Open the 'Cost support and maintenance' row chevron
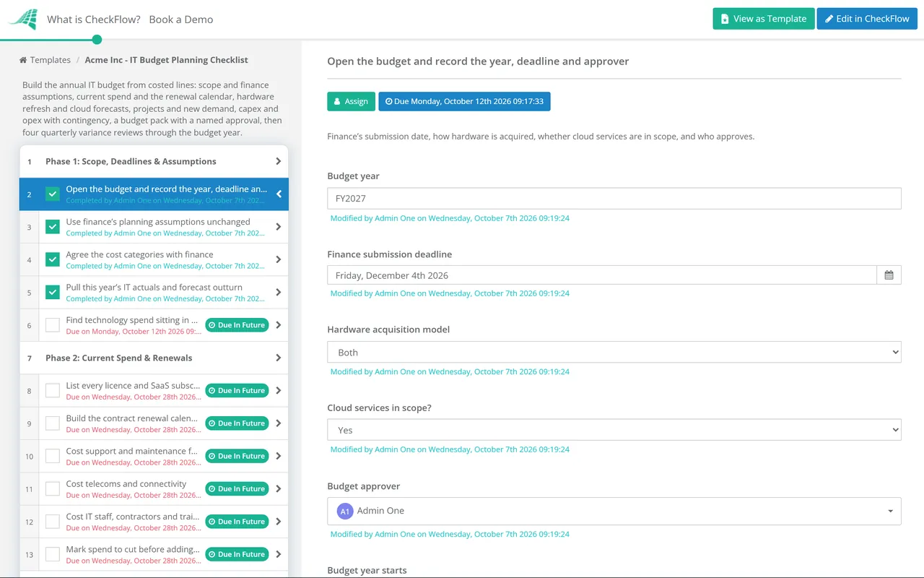 point(279,456)
